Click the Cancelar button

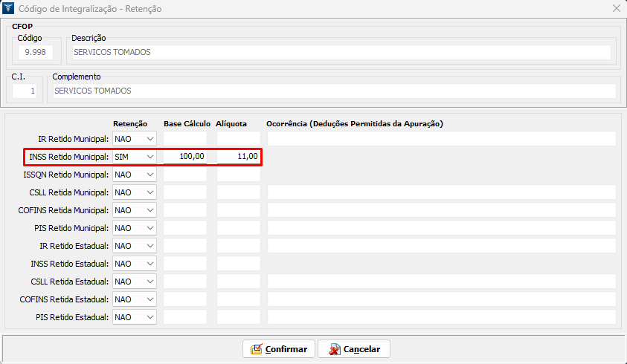pos(354,349)
